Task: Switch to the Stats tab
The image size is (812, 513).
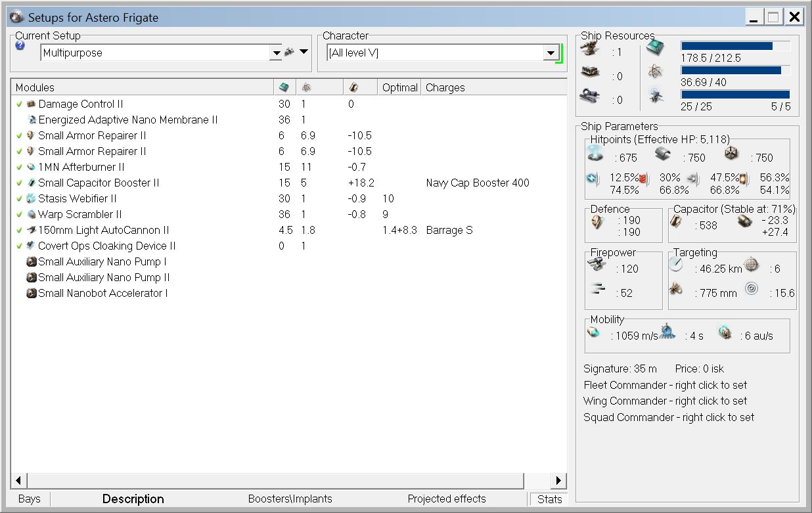Action: click(x=549, y=499)
